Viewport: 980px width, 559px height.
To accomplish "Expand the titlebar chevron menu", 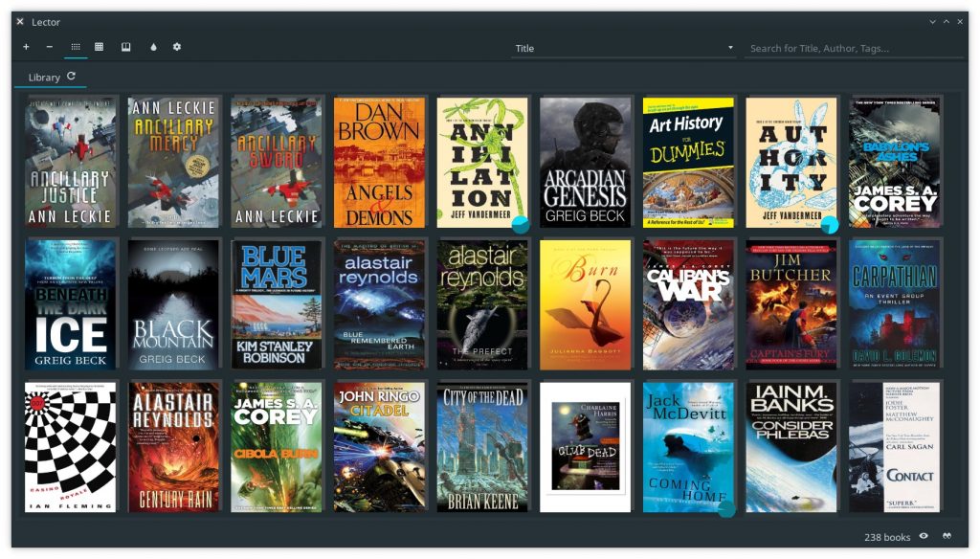I will 930,21.
